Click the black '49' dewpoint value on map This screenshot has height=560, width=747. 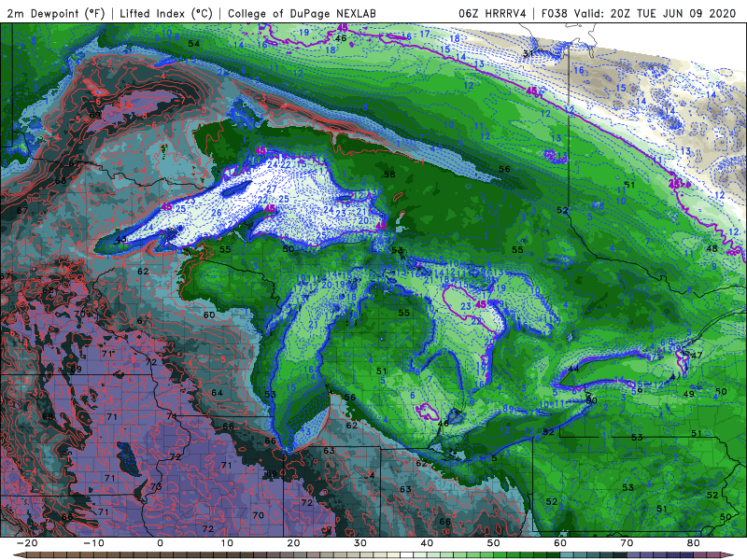point(688,394)
